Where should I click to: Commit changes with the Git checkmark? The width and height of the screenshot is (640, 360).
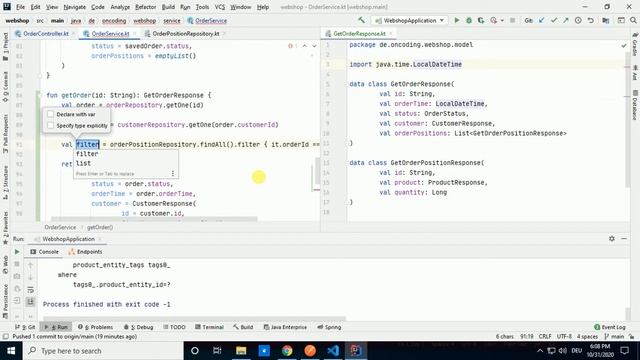click(x=554, y=20)
